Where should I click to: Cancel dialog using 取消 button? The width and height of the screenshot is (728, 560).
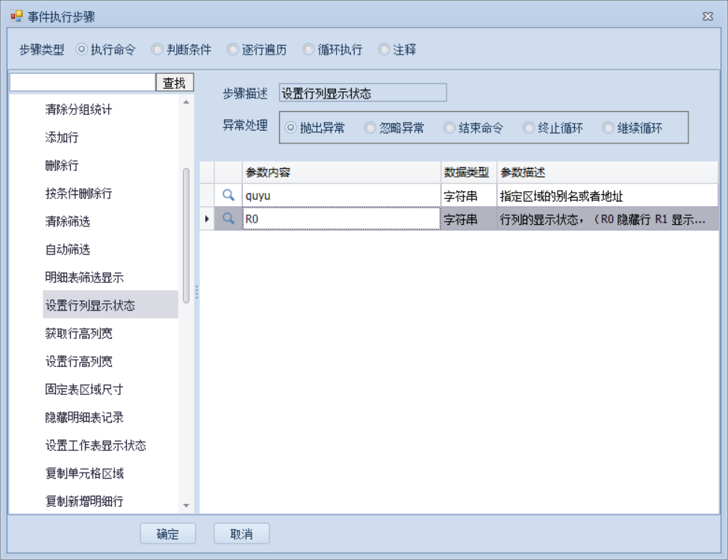tap(241, 534)
